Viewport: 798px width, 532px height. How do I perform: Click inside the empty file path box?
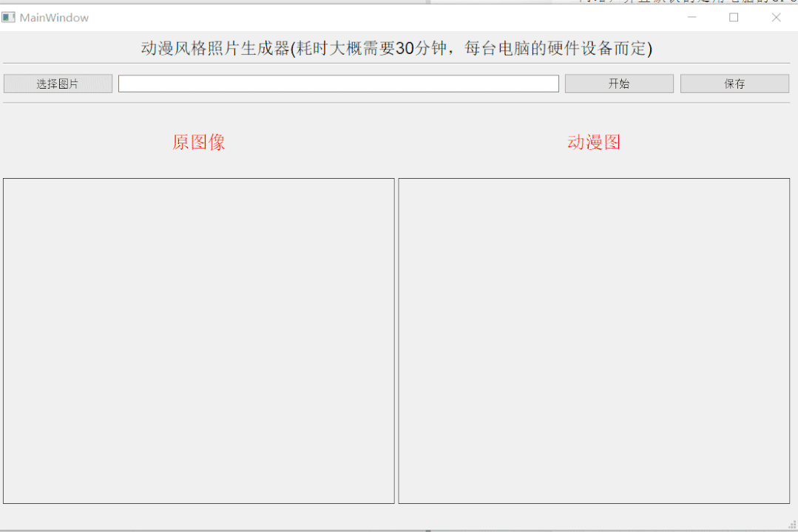338,83
